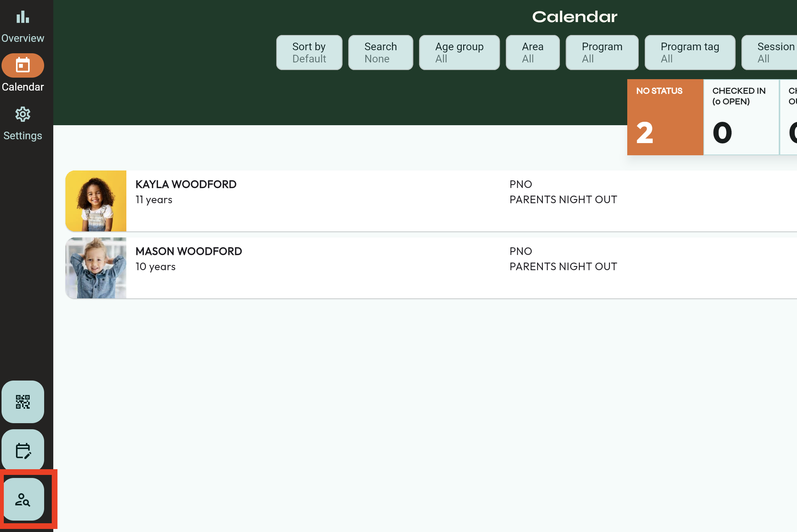Screen dimensions: 797x532
Task: Expand the Area All dropdown
Action: [x=532, y=53]
